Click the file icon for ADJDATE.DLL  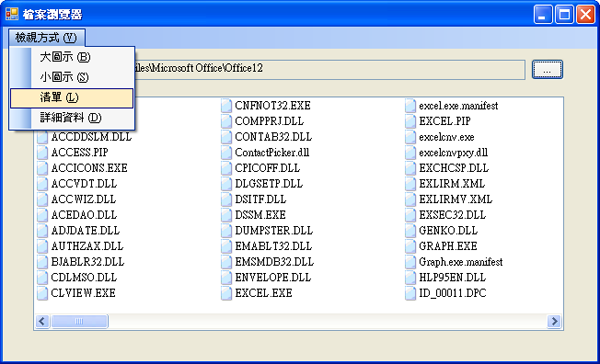click(x=42, y=231)
